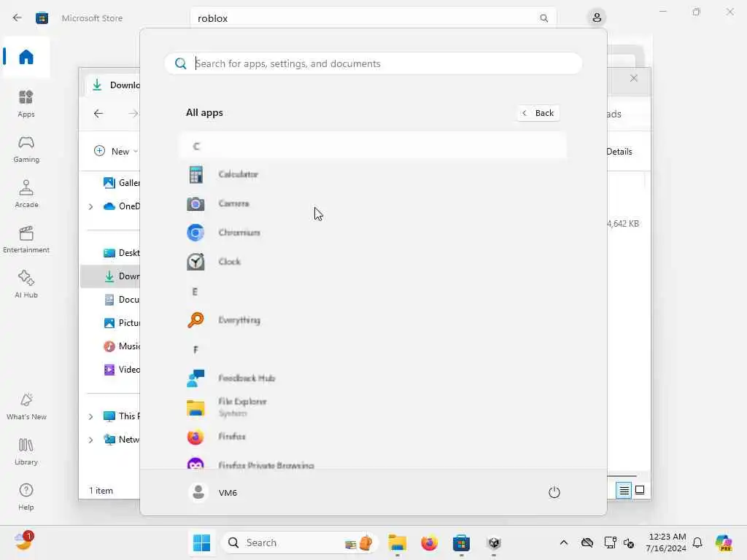
Task: Open Chromium from the All apps list
Action: coord(373,233)
